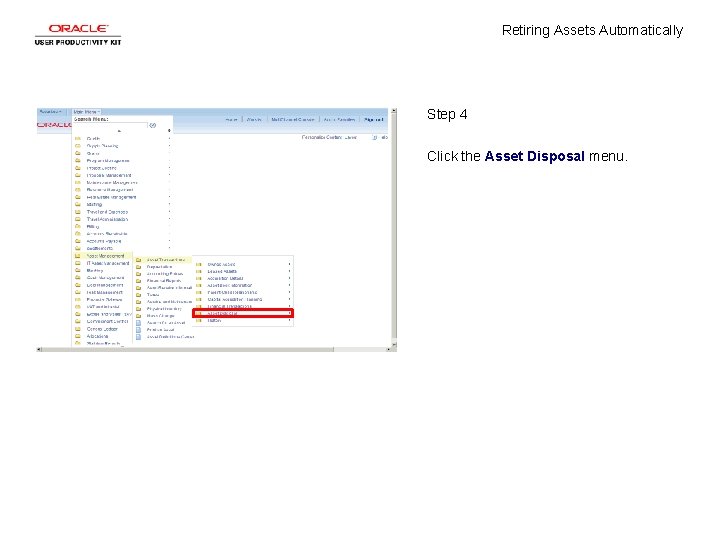Screen dimensions: 720x540
Task: Open MultiChannel Console link
Action: [292, 119]
